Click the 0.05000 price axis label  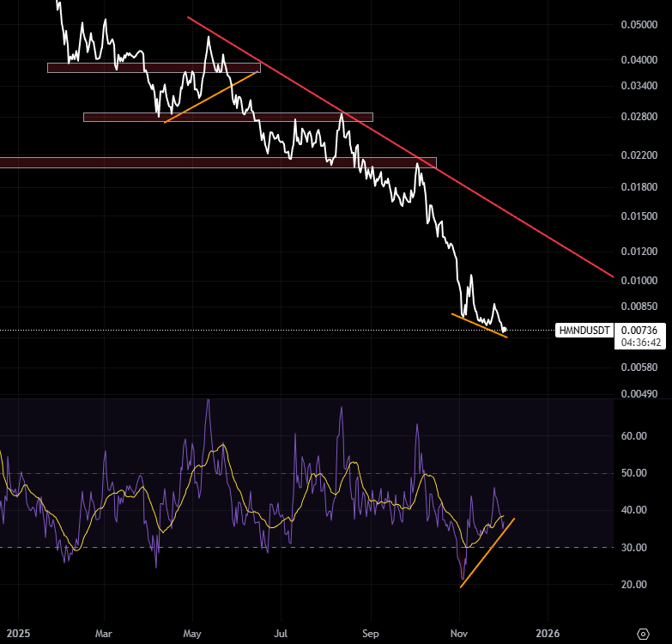pos(639,24)
